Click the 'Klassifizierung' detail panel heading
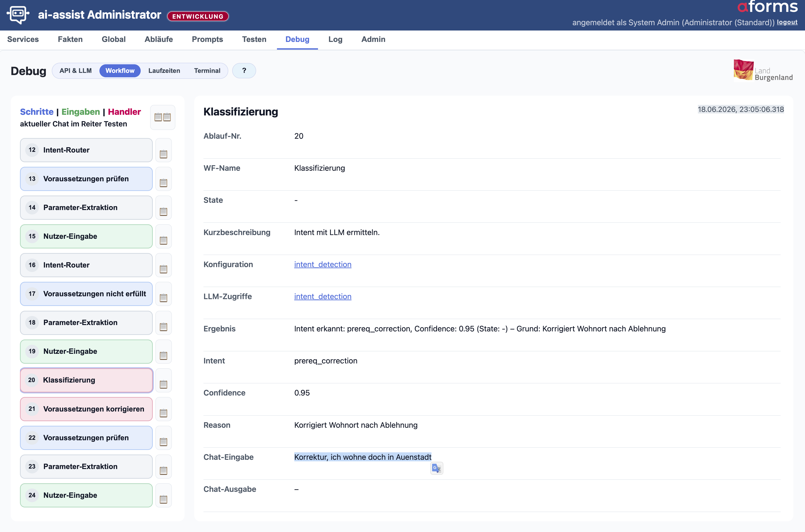The image size is (805, 532). (x=241, y=112)
